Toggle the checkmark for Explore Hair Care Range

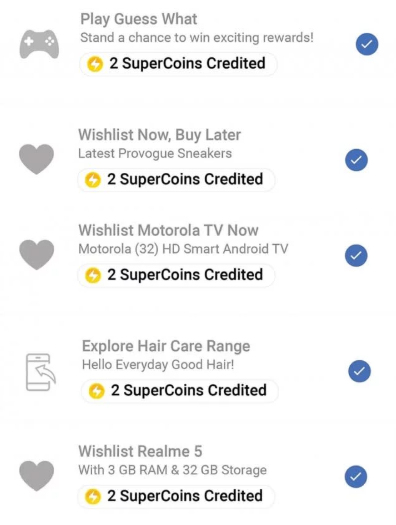(x=359, y=371)
